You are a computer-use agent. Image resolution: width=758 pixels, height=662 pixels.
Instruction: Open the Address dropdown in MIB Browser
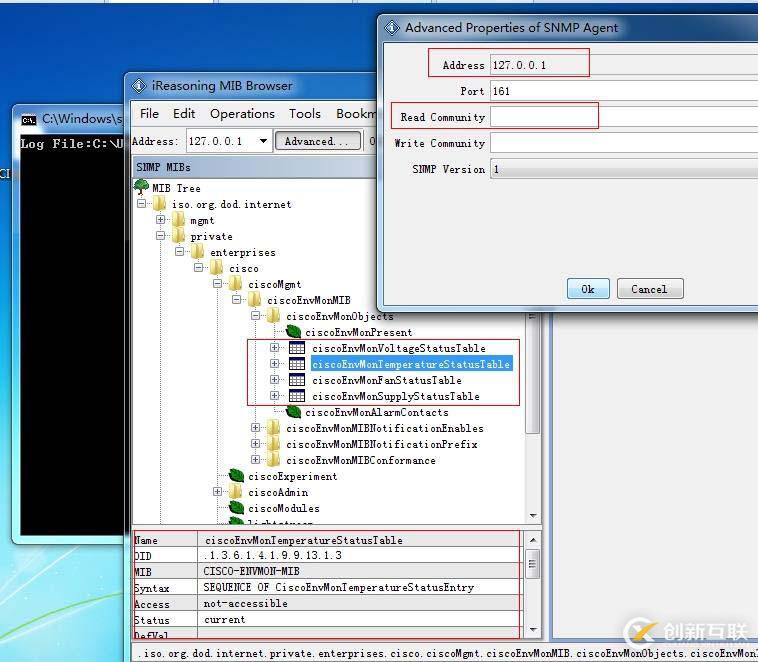coord(263,141)
